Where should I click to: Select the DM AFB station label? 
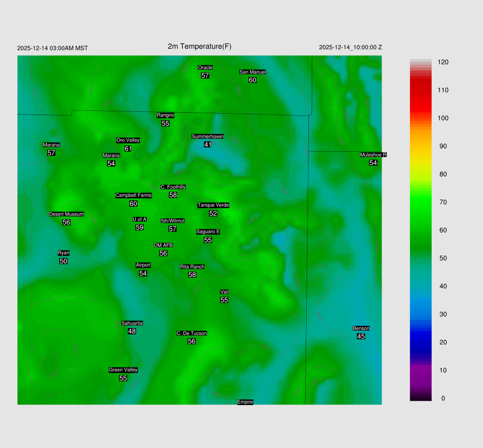coord(163,245)
